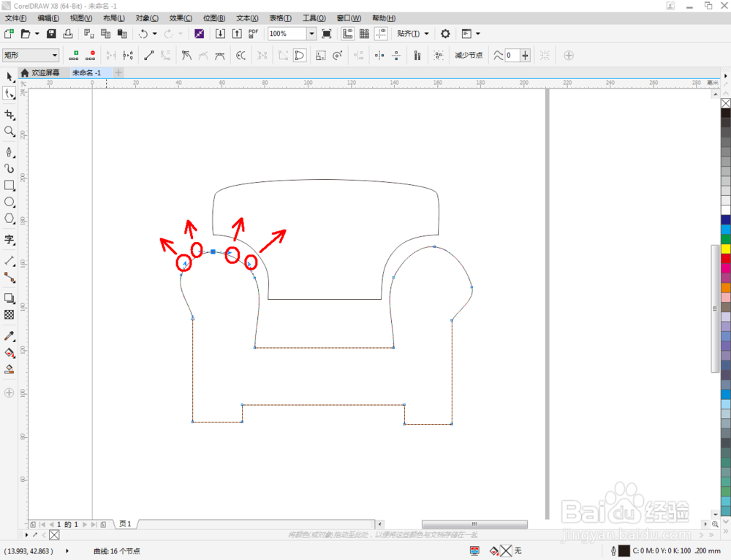Toggle close curve button
731x560 pixels.
pos(299,56)
